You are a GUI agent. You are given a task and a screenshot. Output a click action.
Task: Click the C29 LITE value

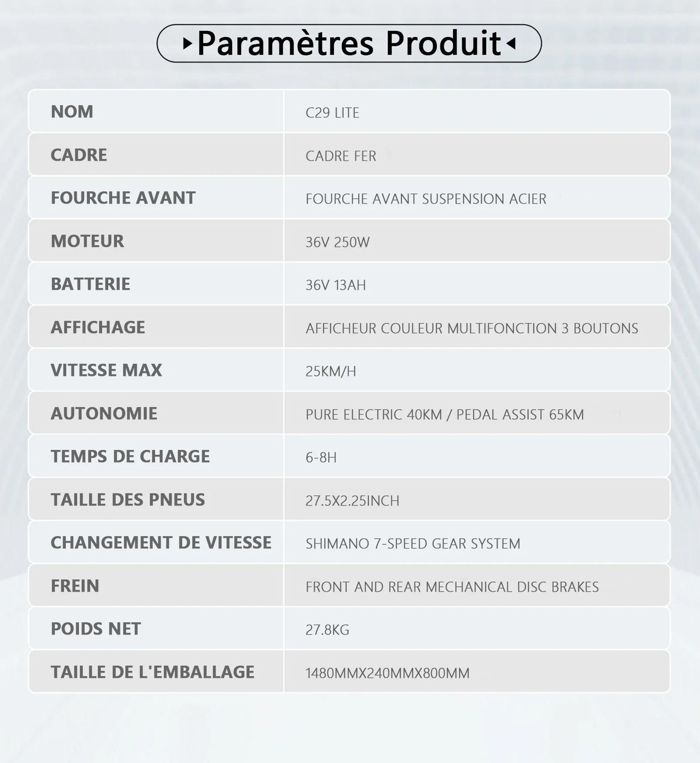332,113
